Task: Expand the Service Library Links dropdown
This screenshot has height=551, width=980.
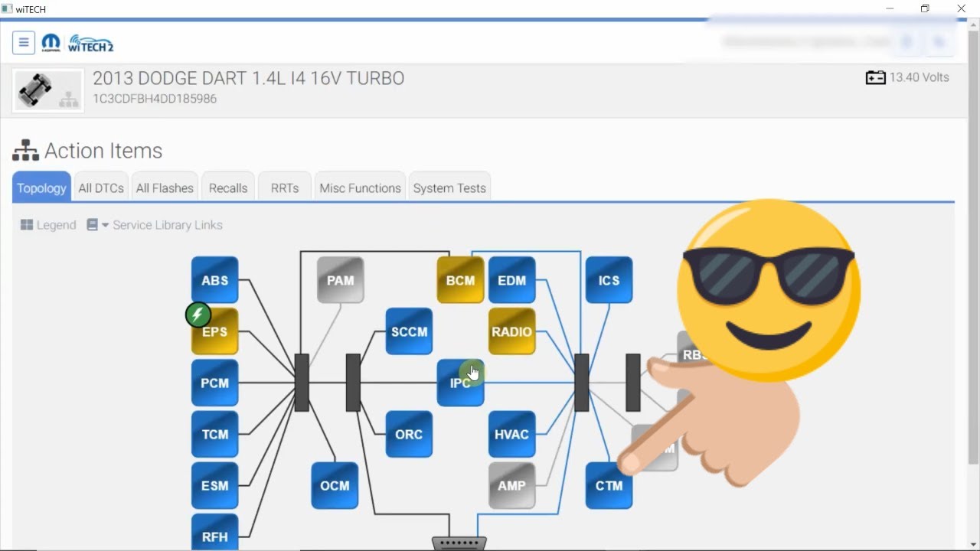Action: (155, 225)
